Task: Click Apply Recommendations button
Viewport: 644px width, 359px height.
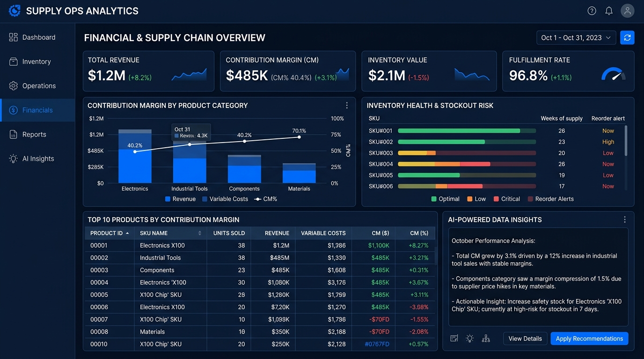Action: [589, 338]
